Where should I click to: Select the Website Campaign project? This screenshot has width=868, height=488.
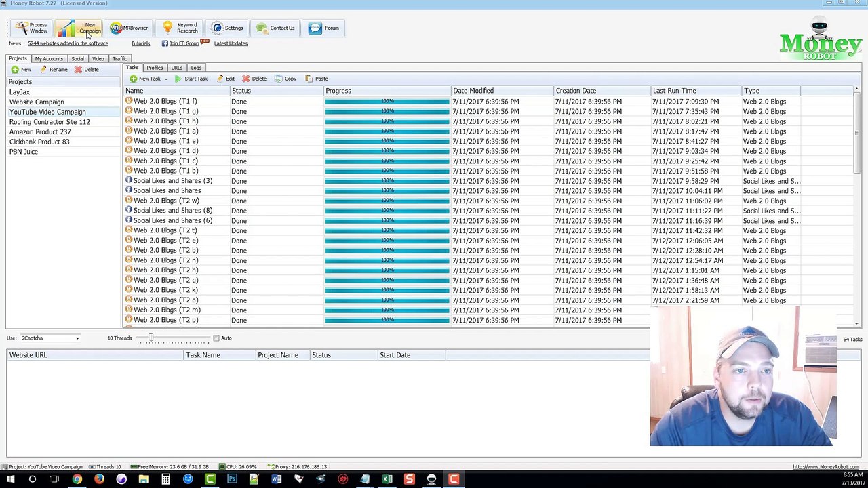pos(64,102)
